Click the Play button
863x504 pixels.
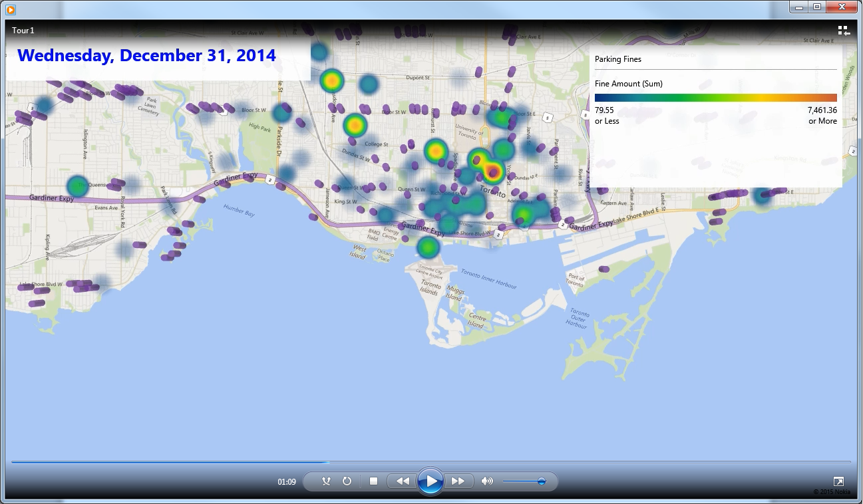[x=431, y=481]
